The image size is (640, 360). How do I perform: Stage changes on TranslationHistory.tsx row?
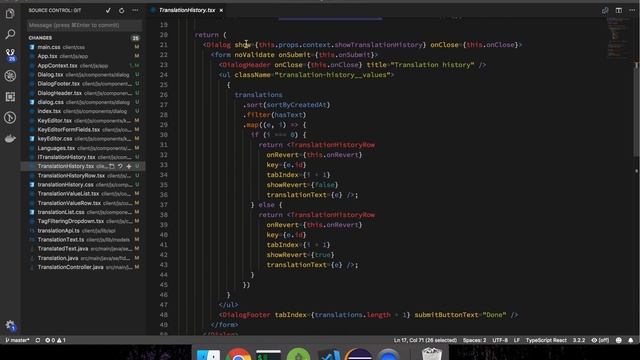[x=129, y=167]
